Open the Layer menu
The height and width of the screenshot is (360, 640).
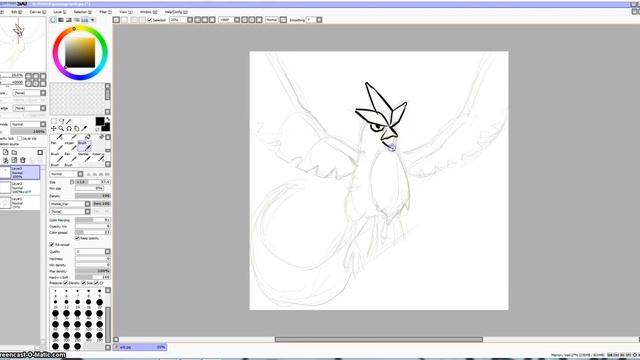tap(60, 12)
